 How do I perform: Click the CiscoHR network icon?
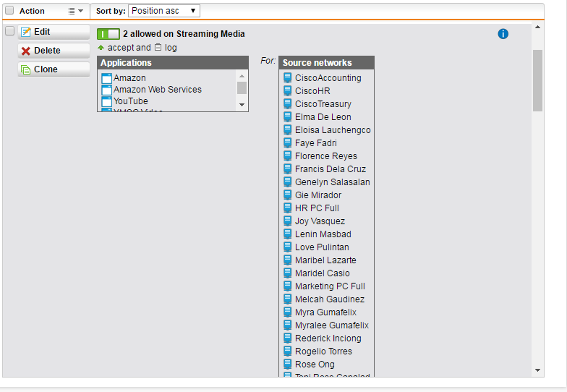288,91
